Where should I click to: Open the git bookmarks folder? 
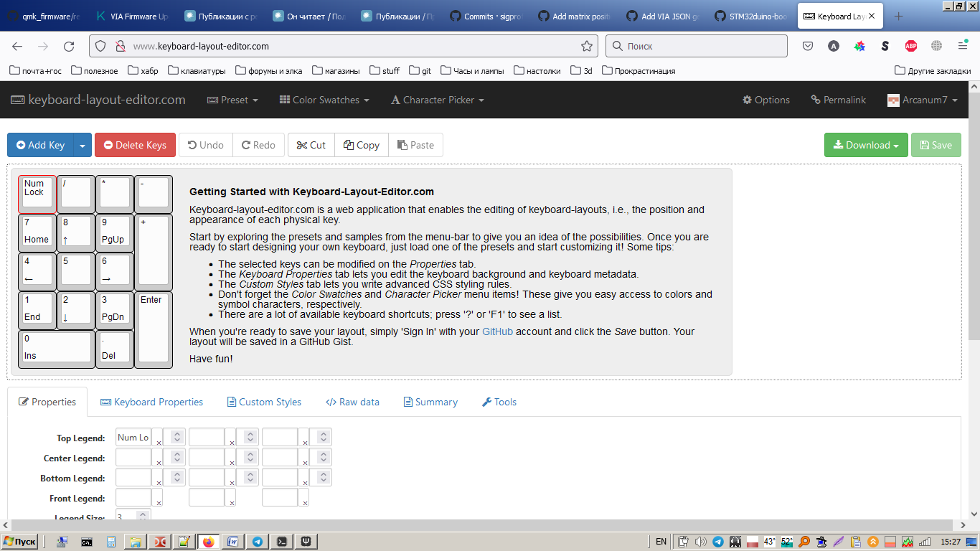[x=420, y=71]
